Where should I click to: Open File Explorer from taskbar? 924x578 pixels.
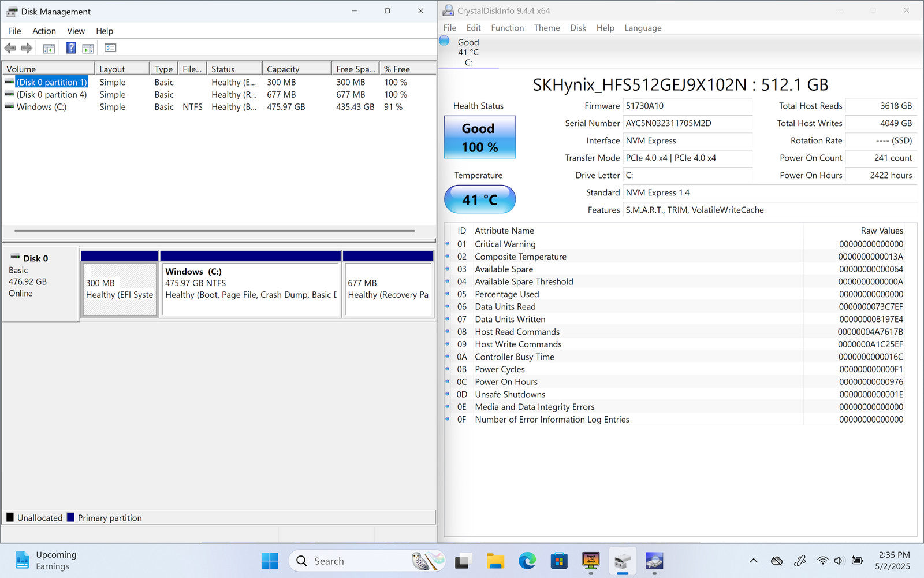pyautogui.click(x=495, y=561)
